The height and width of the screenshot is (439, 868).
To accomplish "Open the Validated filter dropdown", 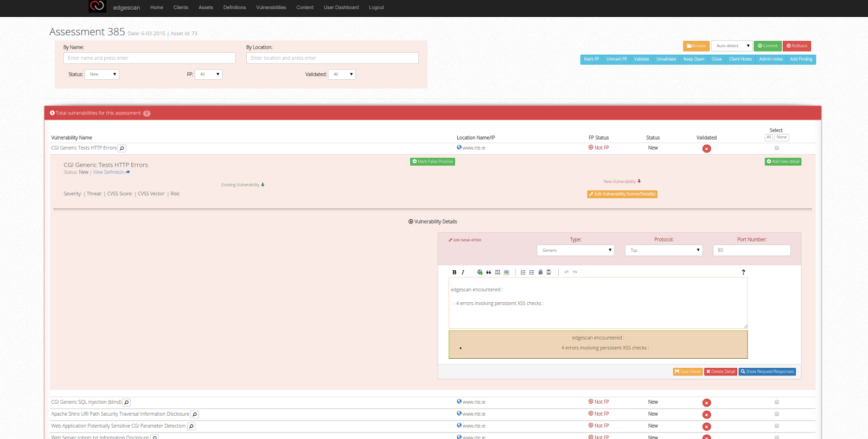I will (x=342, y=74).
